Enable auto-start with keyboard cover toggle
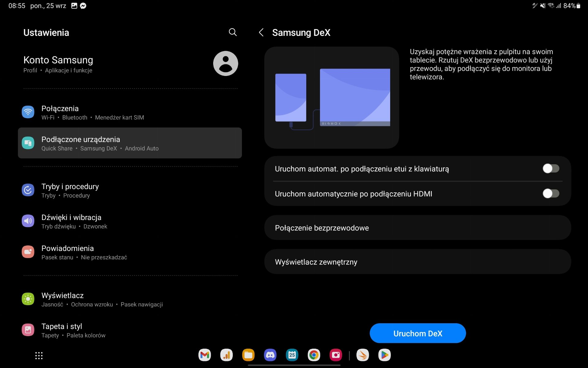 pos(551,169)
